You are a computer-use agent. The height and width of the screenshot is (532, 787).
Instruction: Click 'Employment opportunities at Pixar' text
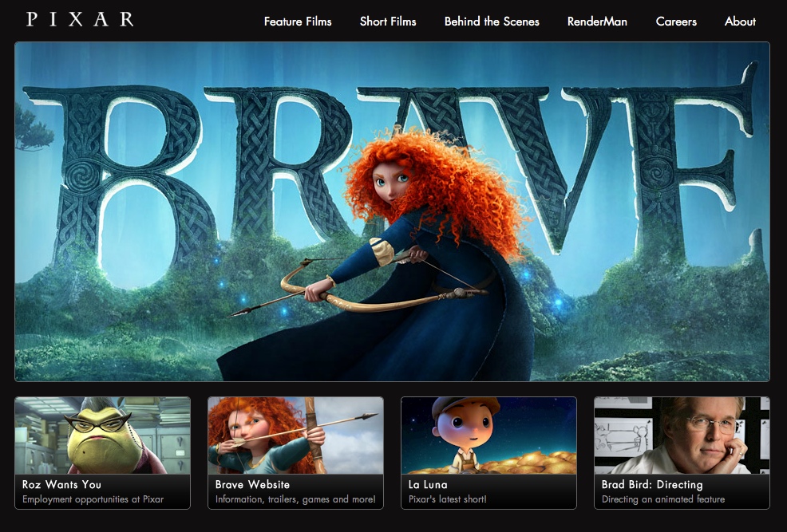point(93,499)
